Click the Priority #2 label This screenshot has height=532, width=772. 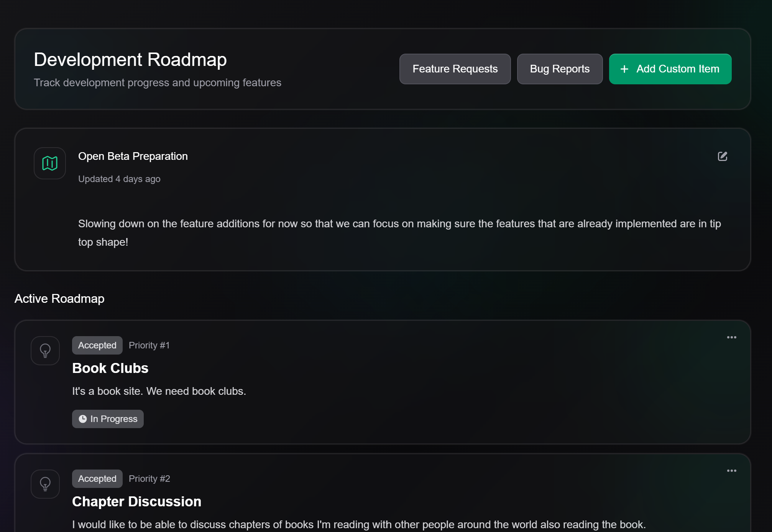[x=149, y=479]
